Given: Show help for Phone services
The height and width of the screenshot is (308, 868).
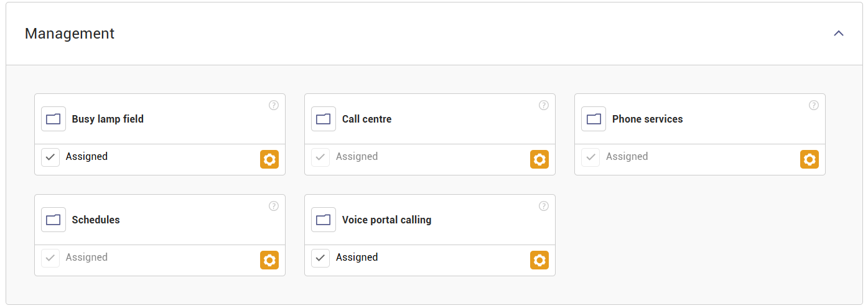Looking at the screenshot, I should pyautogui.click(x=814, y=105).
